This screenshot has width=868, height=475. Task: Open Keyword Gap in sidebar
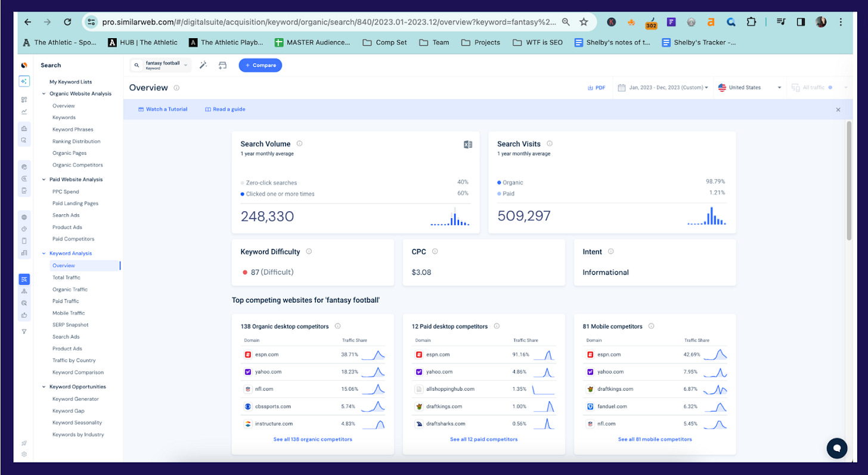68,411
